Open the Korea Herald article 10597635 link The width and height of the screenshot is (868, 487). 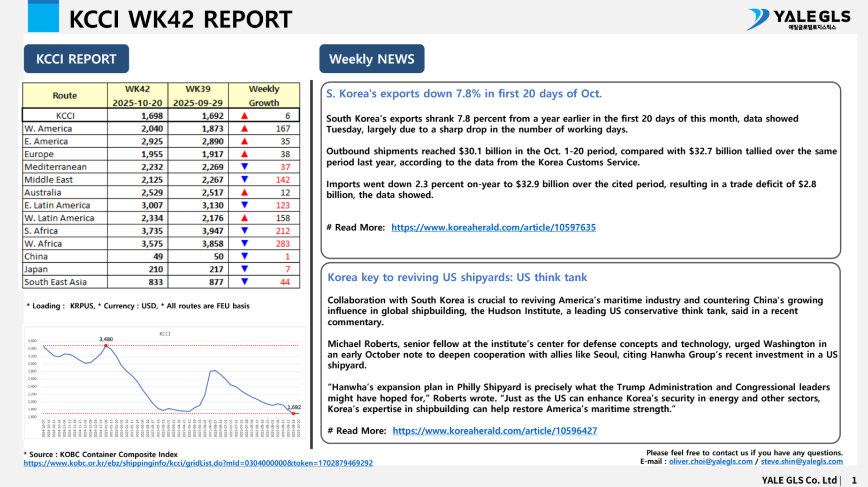(x=493, y=227)
